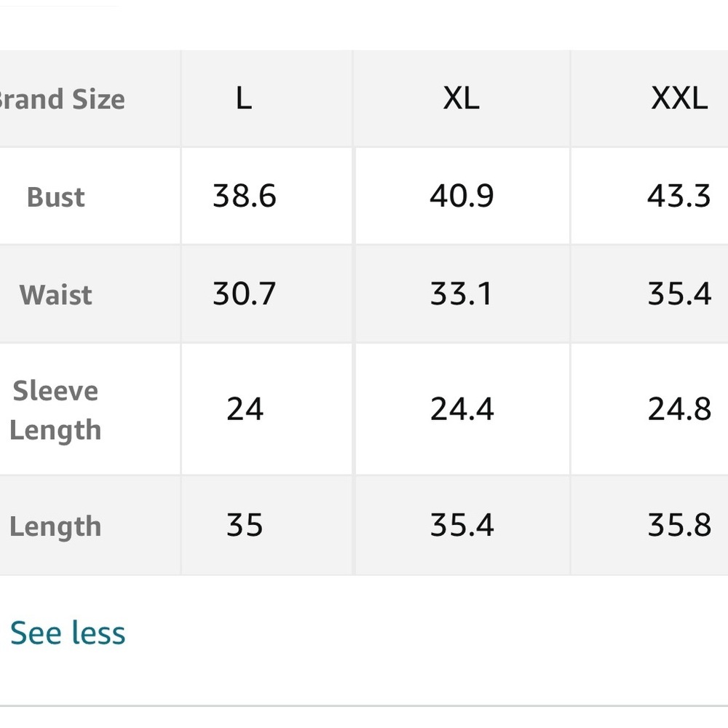Click the Waist row label
The width and height of the screenshot is (728, 728).
click(56, 294)
